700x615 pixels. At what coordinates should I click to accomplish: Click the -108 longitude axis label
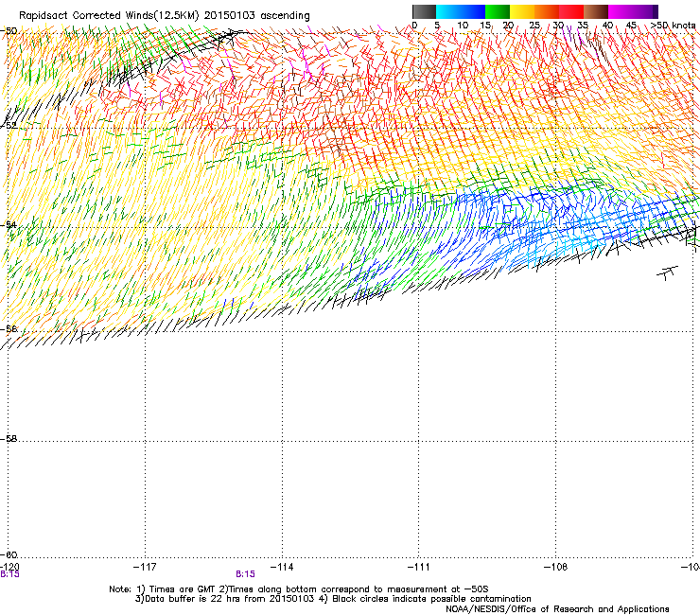coord(556,567)
